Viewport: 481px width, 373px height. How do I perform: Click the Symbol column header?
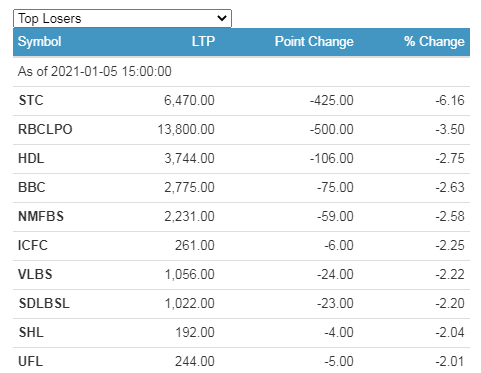[39, 42]
